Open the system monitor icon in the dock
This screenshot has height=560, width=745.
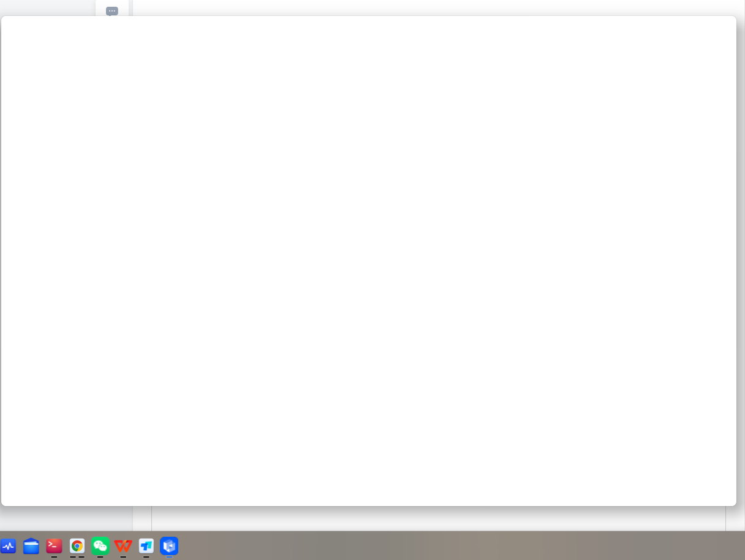[x=9, y=545]
